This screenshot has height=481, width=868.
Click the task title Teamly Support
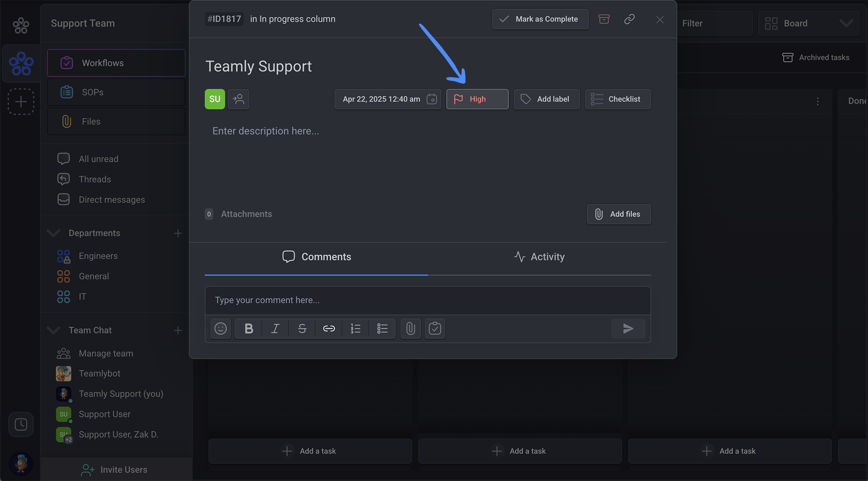click(x=258, y=67)
